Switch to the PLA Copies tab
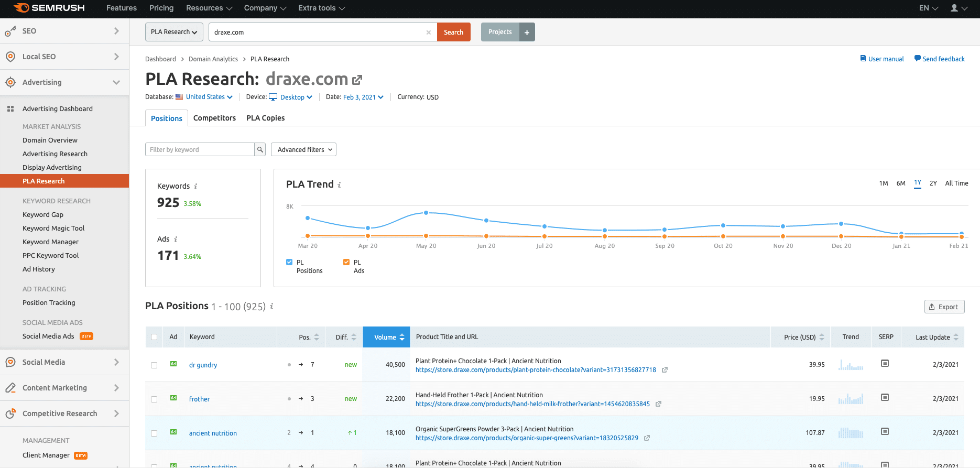The height and width of the screenshot is (468, 980). pyautogui.click(x=266, y=118)
